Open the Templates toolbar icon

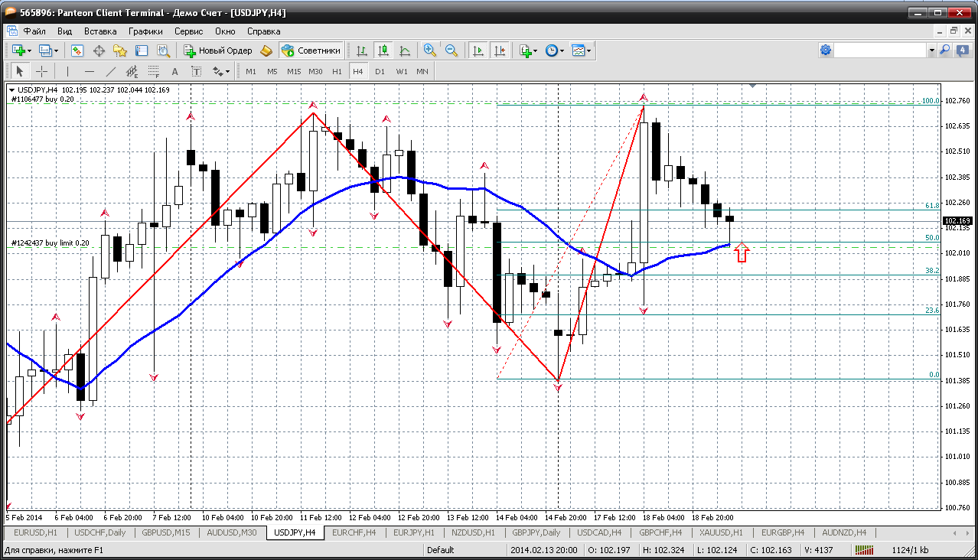(579, 50)
